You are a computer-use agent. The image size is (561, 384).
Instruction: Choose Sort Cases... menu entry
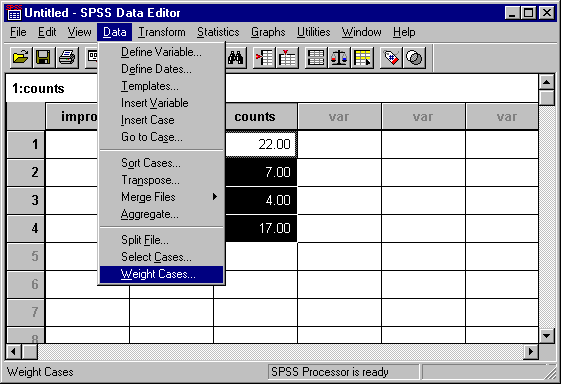[x=161, y=163]
